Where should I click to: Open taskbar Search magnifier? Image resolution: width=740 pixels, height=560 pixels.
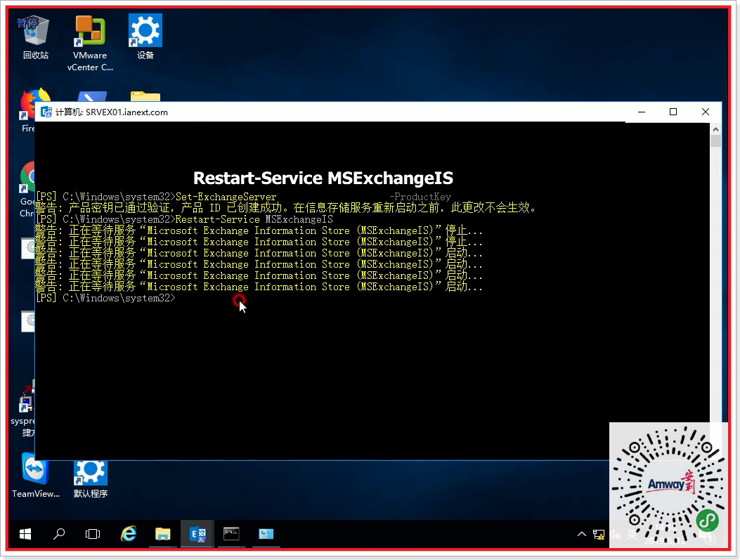coord(59,533)
